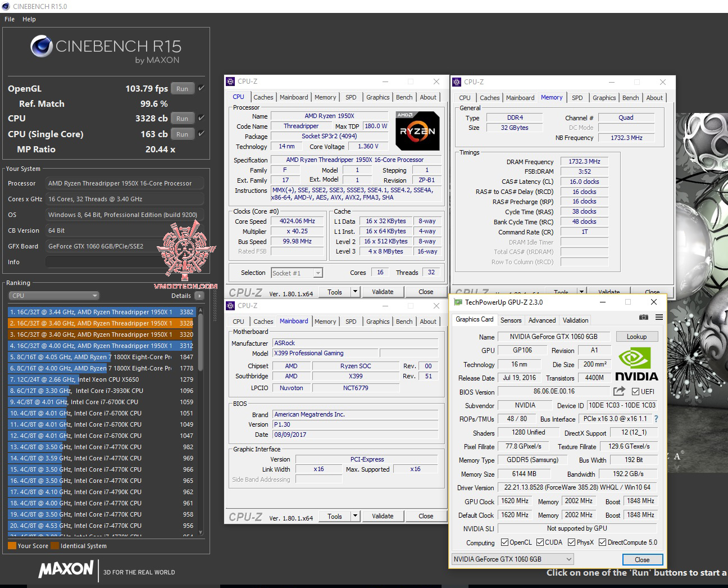Switch to the Sensors tab in GPU-Z
The image size is (728, 588).
[510, 320]
